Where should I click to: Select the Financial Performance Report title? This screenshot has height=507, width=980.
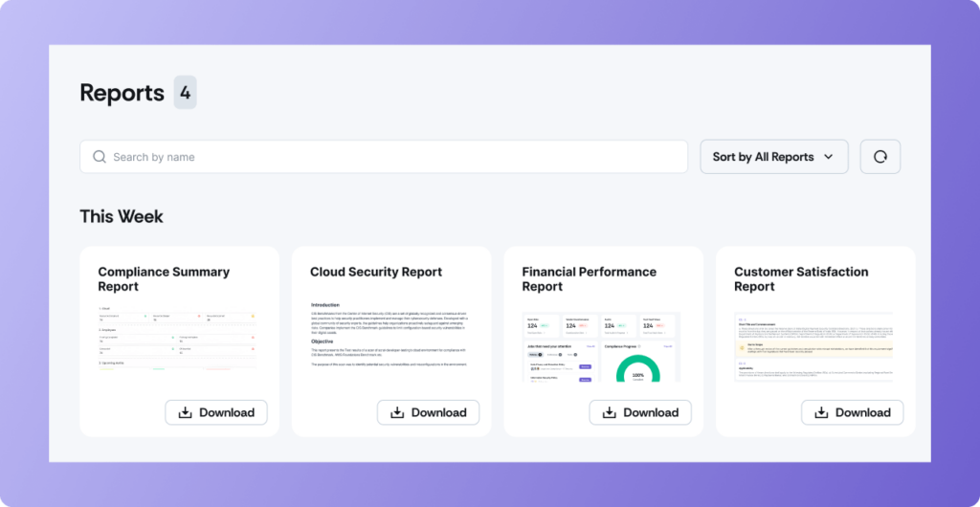pos(589,279)
